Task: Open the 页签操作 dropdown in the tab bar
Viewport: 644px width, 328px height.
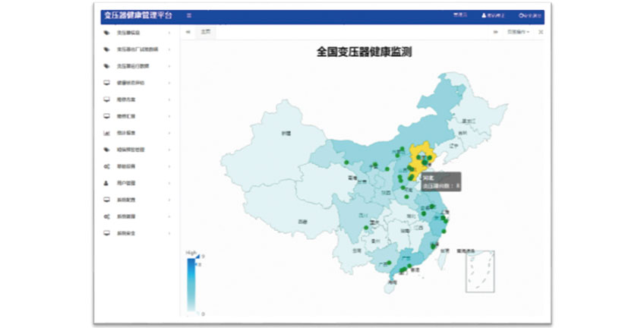Action: 518,33
